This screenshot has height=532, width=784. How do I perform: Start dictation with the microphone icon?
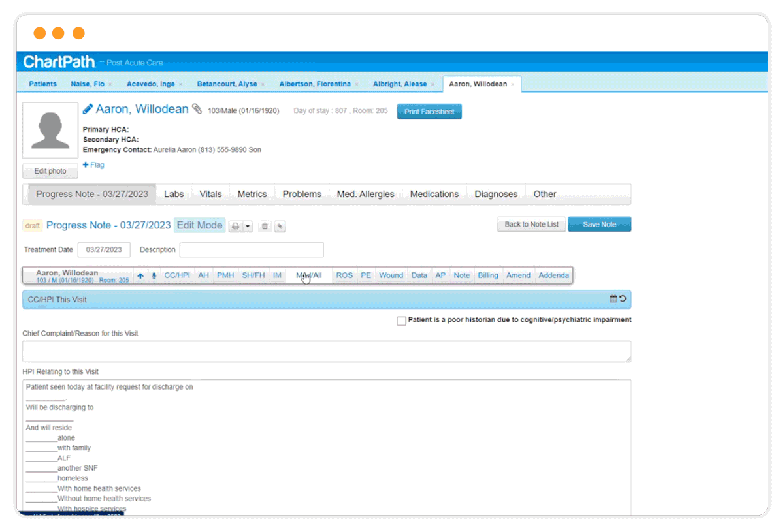(154, 275)
